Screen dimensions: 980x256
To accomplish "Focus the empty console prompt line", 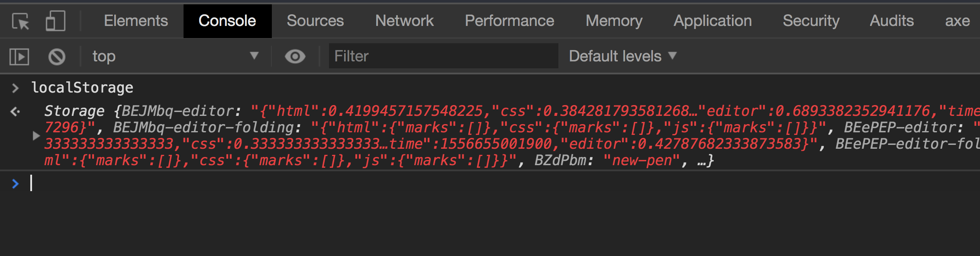I will click(x=260, y=184).
